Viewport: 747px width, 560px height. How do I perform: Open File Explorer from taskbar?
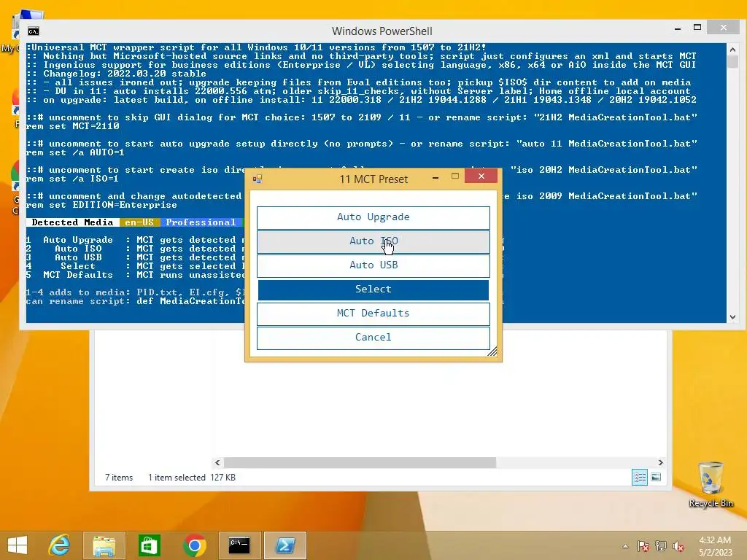104,545
